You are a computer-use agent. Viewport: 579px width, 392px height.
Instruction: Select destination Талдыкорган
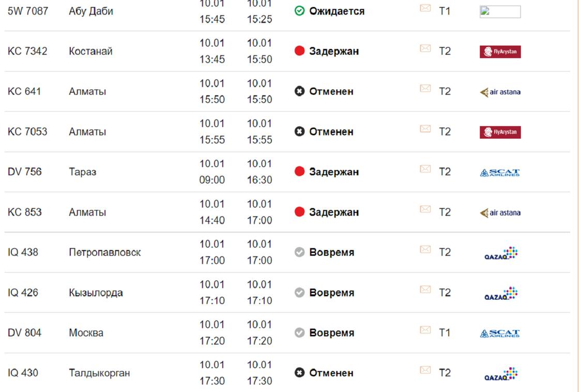(x=99, y=373)
